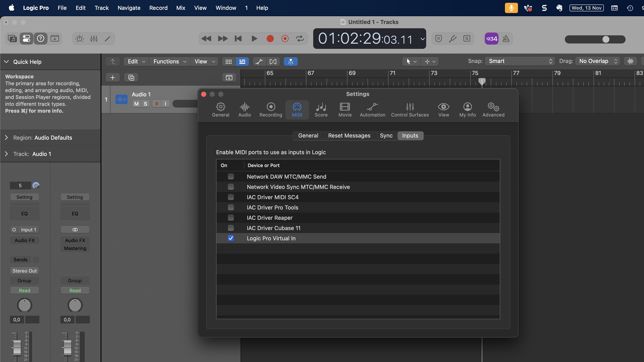Open the Mixer from control bar
This screenshot has height=362, width=644.
94,39
